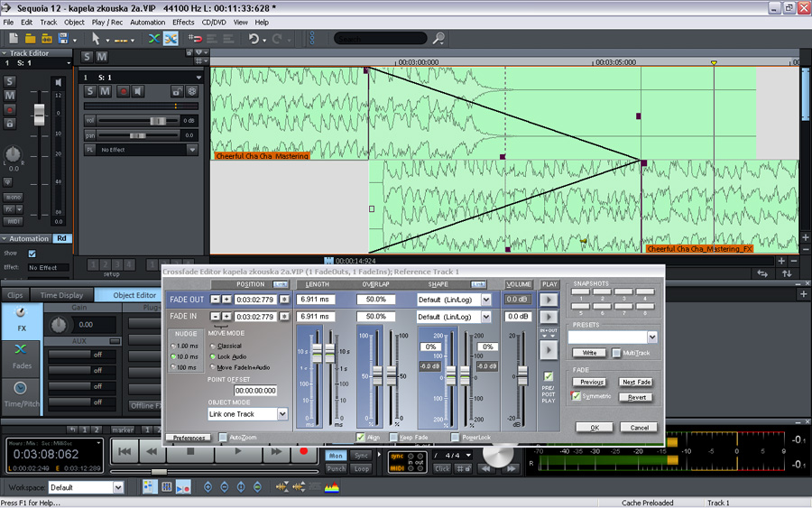Viewport: 812px width, 508px height.
Task: Click the Preferences button
Action: click(x=189, y=438)
